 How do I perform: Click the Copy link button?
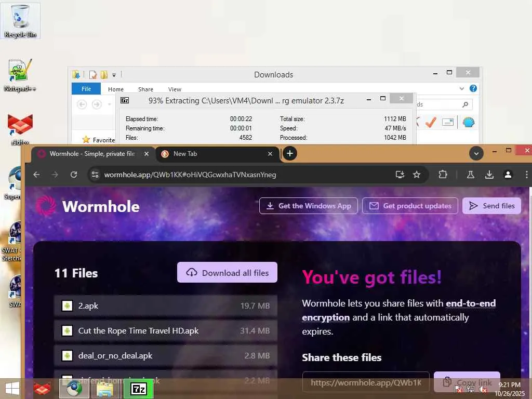467,383
